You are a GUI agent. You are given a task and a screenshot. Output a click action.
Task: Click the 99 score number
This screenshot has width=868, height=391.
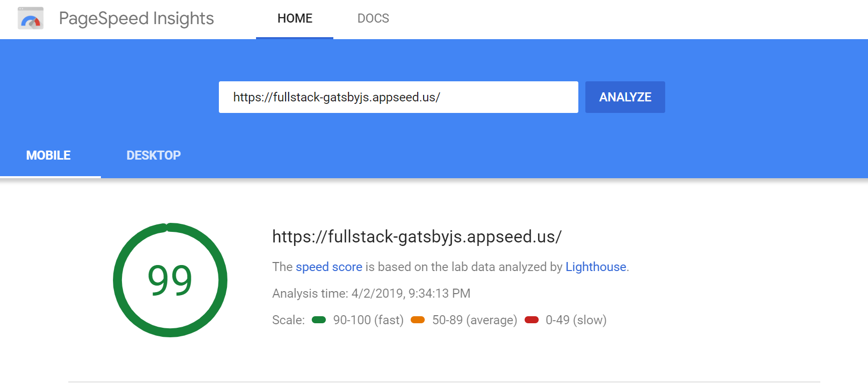click(x=170, y=280)
